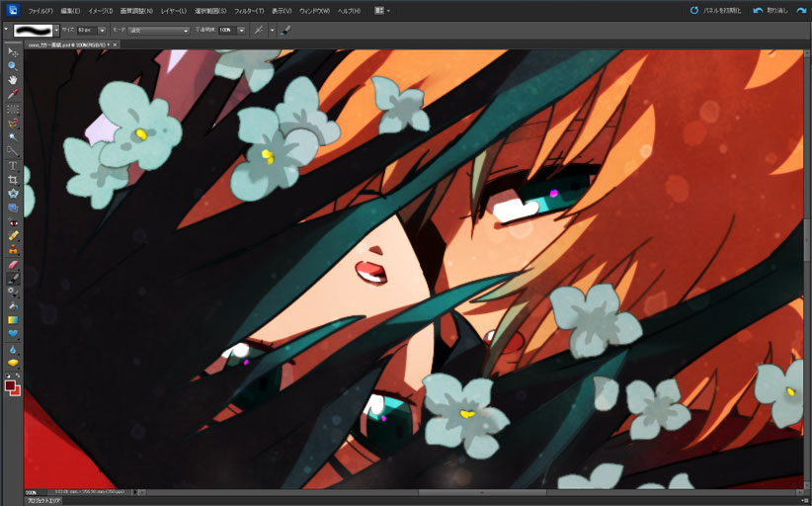Open tool options reset dropdown arrow
This screenshot has height=506, width=812.
click(x=6, y=30)
